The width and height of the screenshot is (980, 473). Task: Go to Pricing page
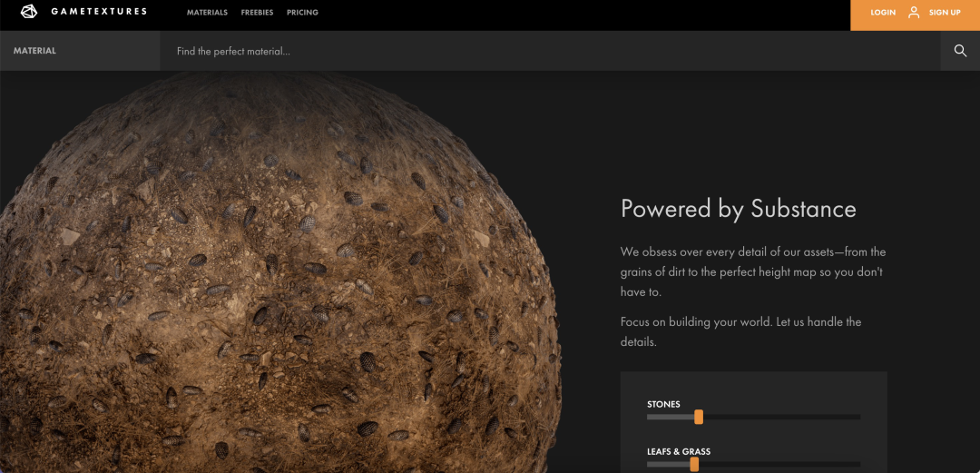[x=302, y=13]
